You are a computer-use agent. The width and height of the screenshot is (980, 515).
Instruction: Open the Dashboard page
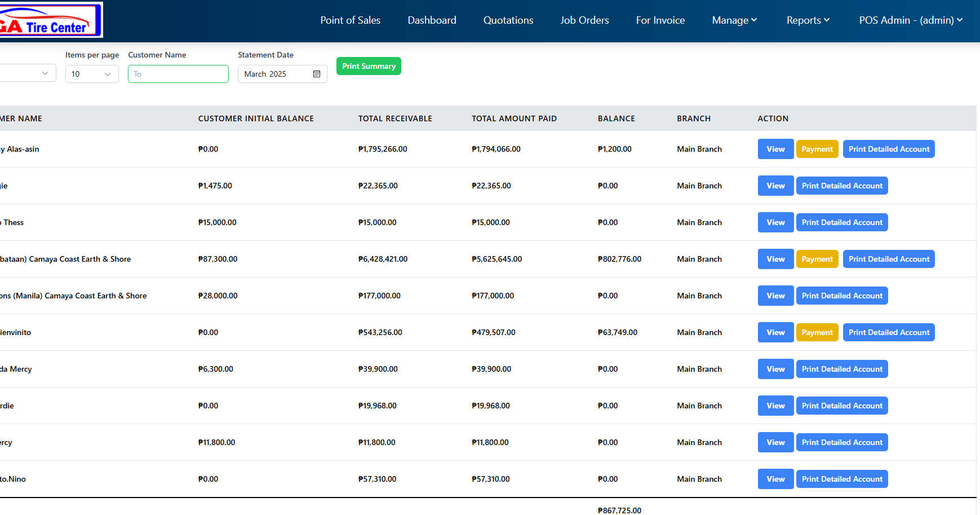(x=432, y=20)
